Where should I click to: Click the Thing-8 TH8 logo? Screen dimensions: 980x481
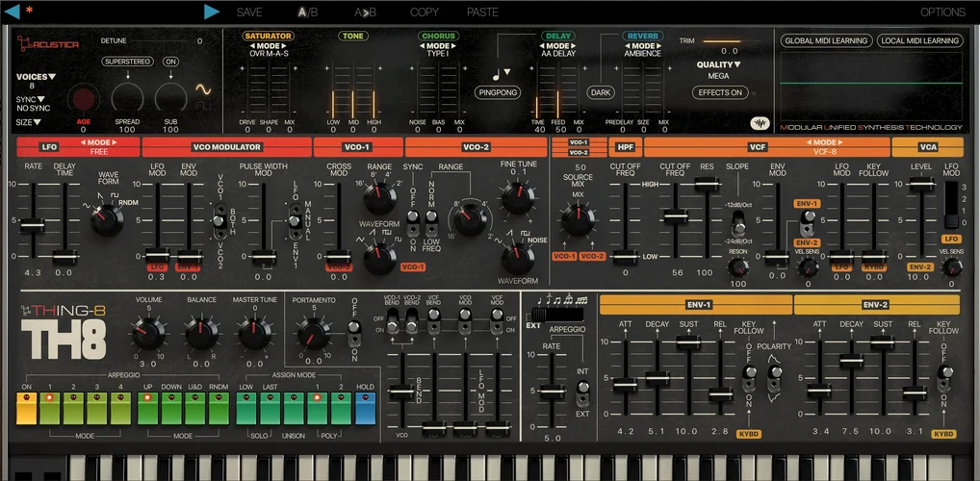[x=63, y=333]
